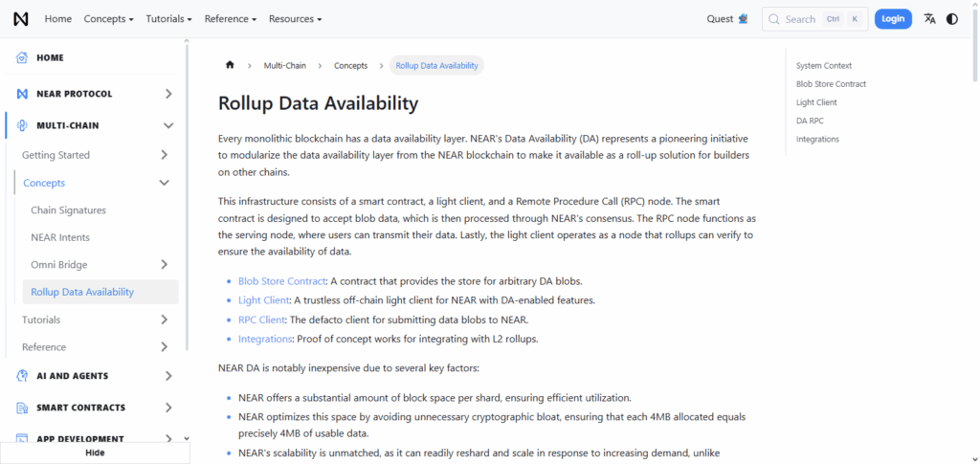Click the Smart Contracts sidebar icon

pyautogui.click(x=22, y=408)
